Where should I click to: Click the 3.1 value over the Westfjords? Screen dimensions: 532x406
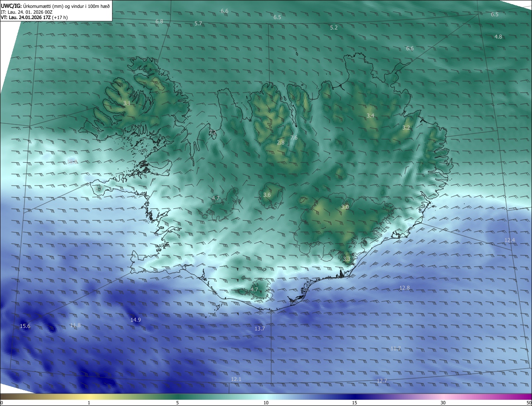[x=127, y=103]
